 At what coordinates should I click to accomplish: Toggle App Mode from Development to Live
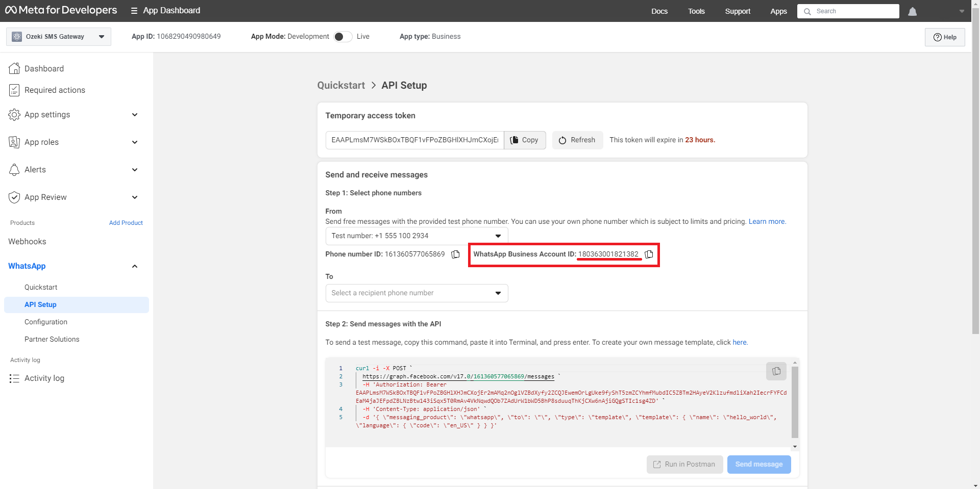(342, 37)
